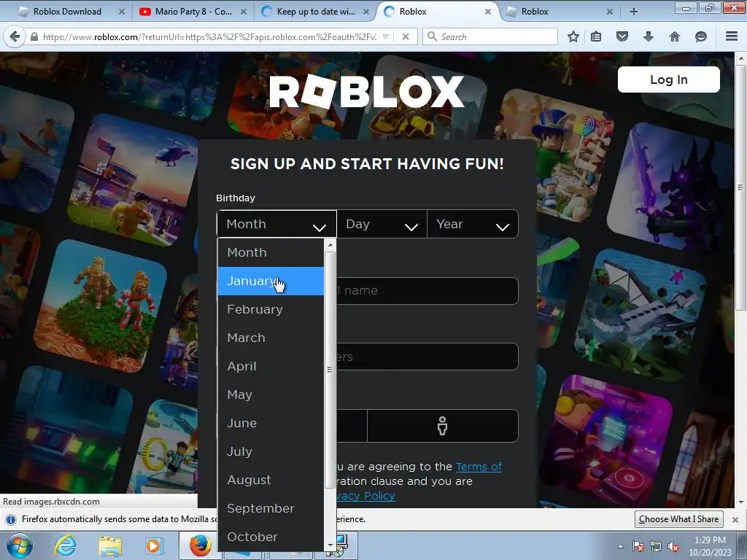Viewport: 747px width, 560px height.
Task: Open the bookmarks list icon
Action: pos(596,36)
